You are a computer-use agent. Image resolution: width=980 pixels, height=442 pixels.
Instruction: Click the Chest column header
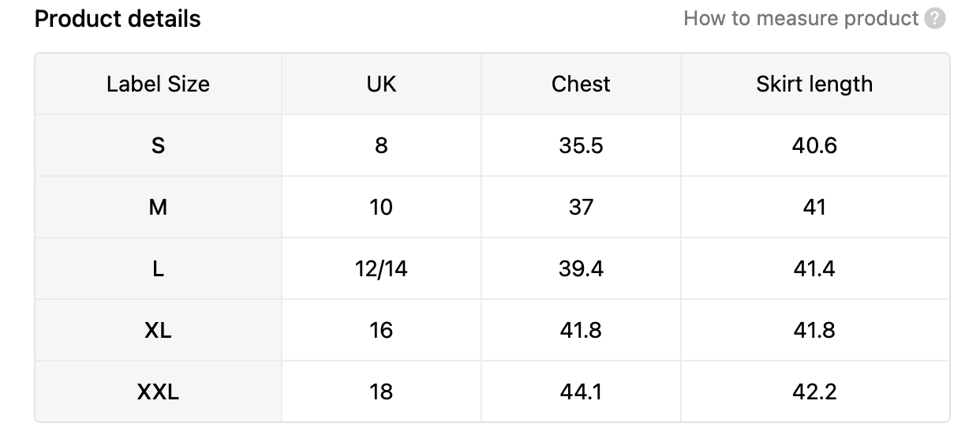point(582,84)
